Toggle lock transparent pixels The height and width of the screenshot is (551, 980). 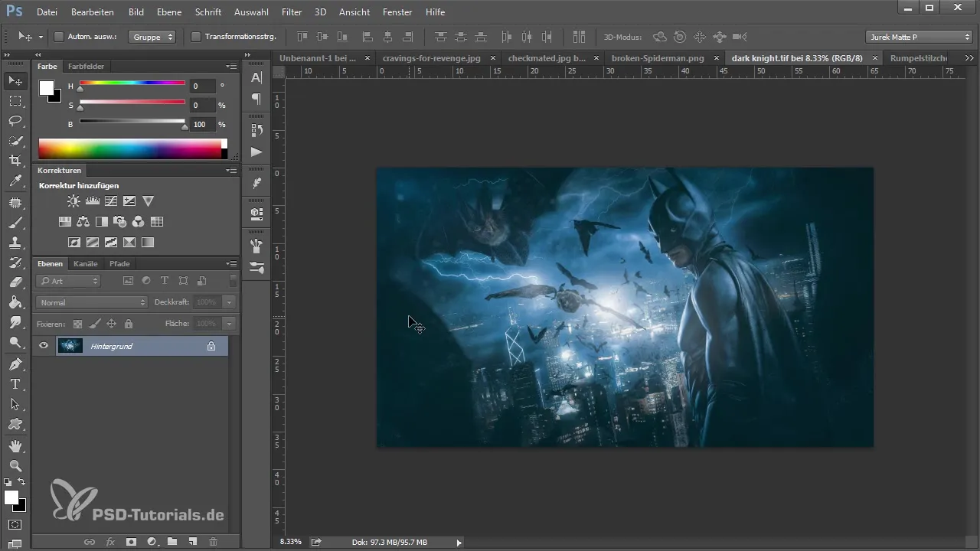pos(77,324)
